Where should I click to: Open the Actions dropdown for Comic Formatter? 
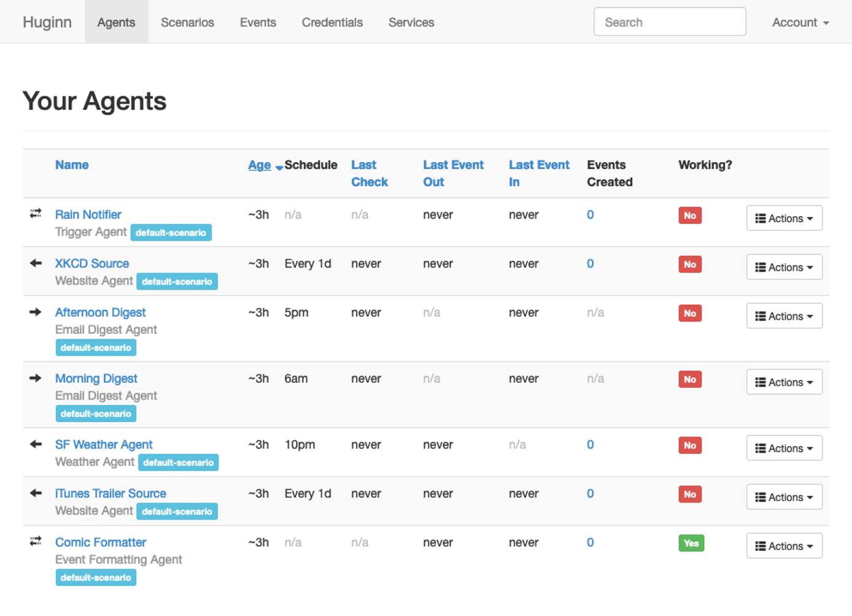[784, 545]
